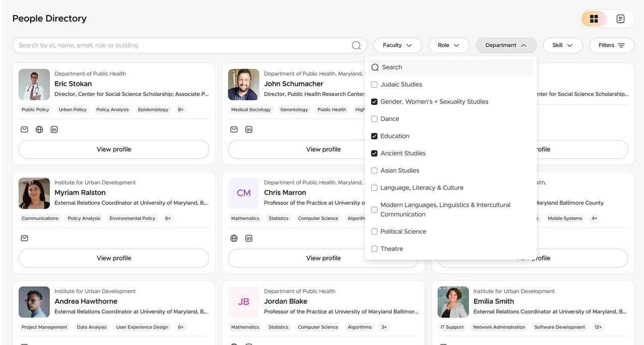Image resolution: width=644 pixels, height=345 pixels.
Task: Click the name Andrea Hawthorne
Action: click(86, 302)
